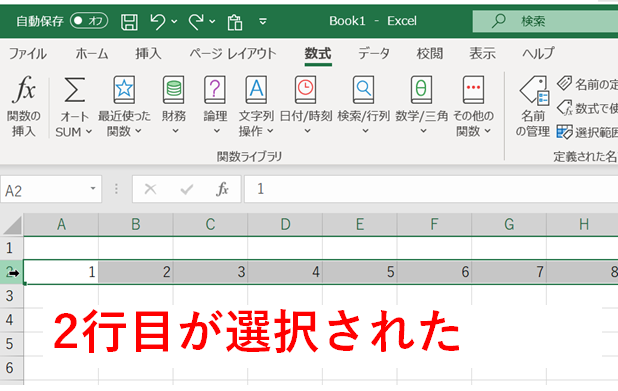Switch to the ホーム tab
Image resolution: width=618 pixels, height=391 pixels.
[x=91, y=53]
